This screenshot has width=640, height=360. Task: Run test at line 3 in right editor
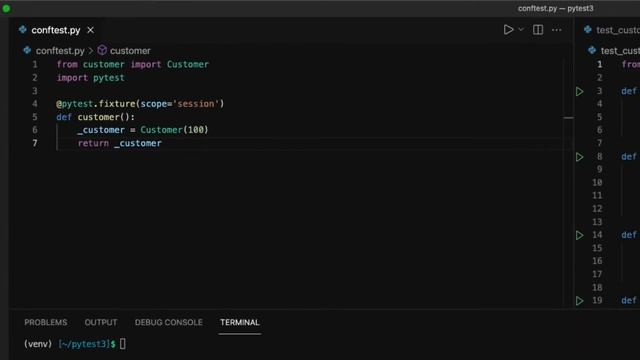point(580,91)
